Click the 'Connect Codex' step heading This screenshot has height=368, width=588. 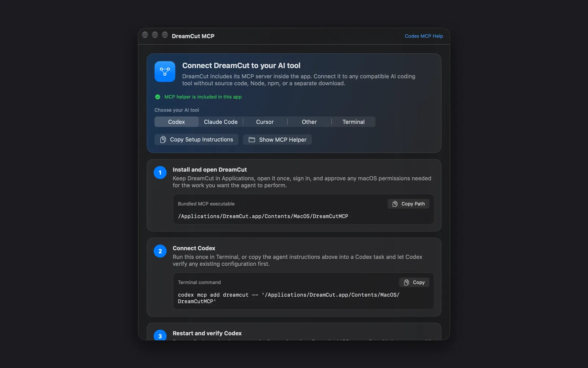194,248
